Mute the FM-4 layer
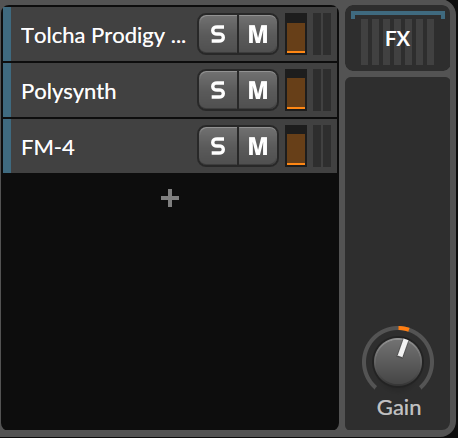 258,146
